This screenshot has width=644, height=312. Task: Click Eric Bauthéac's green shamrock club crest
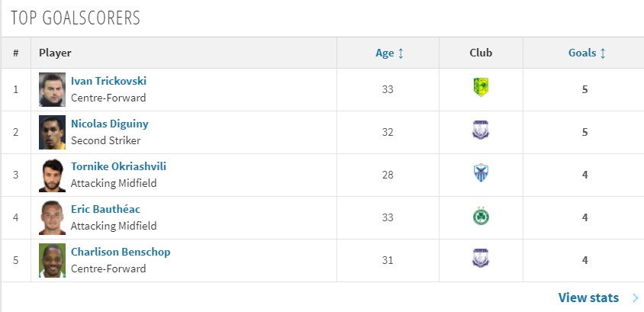click(481, 216)
